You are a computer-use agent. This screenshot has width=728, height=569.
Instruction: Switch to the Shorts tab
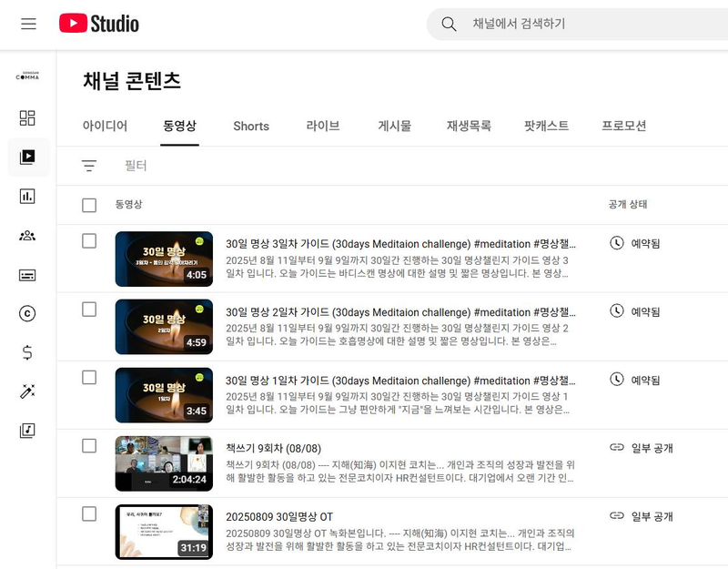click(251, 126)
